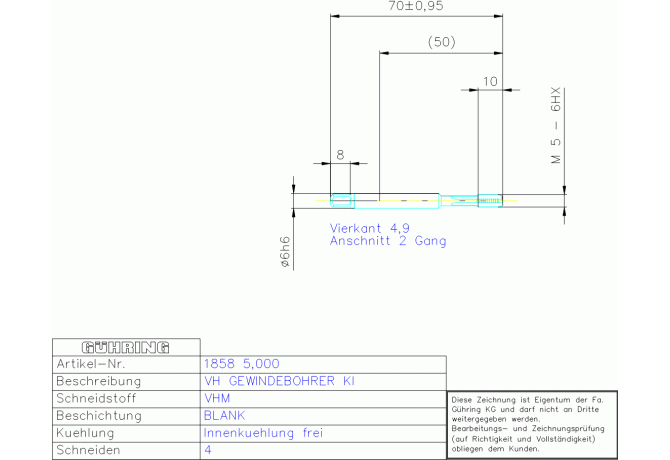The height and width of the screenshot is (460, 670).
Task: Click the Kuehlung row label
Action: [x=85, y=433]
